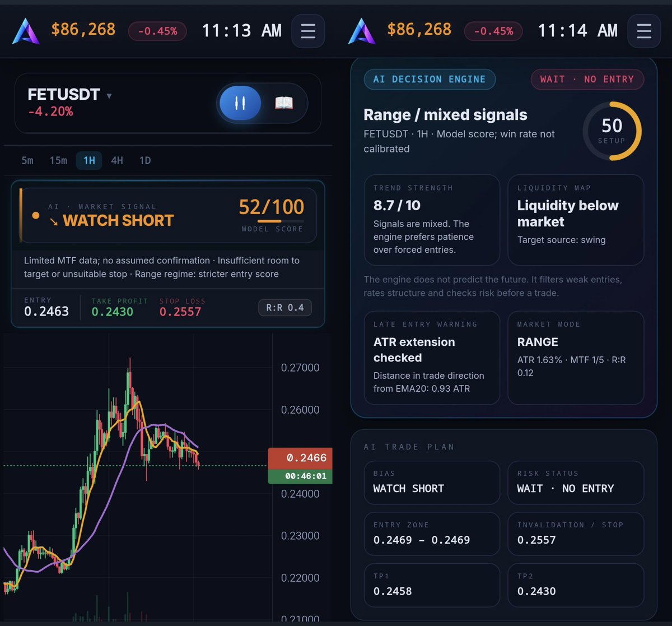
Task: Click the -0.45% badge beside 11:13 AM
Action: click(157, 31)
